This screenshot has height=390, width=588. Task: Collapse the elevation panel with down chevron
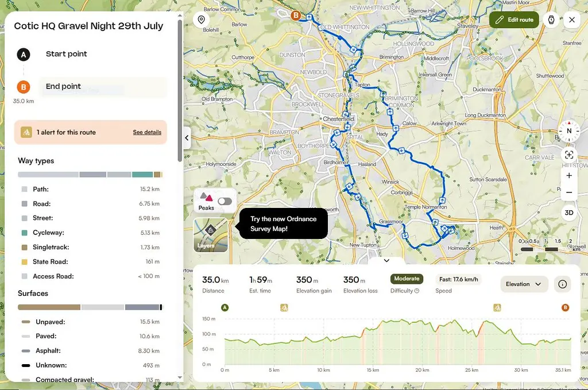(386, 261)
